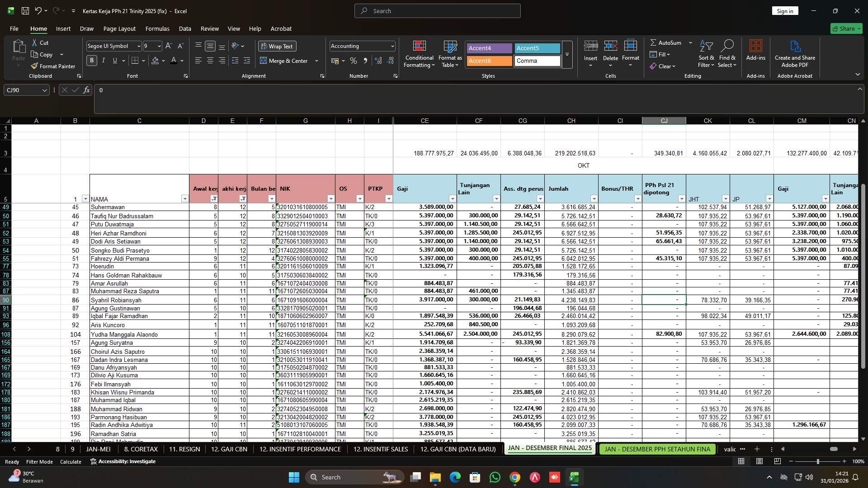The image size is (868, 488).
Task: Open Sort & Filter options
Action: 706,54
